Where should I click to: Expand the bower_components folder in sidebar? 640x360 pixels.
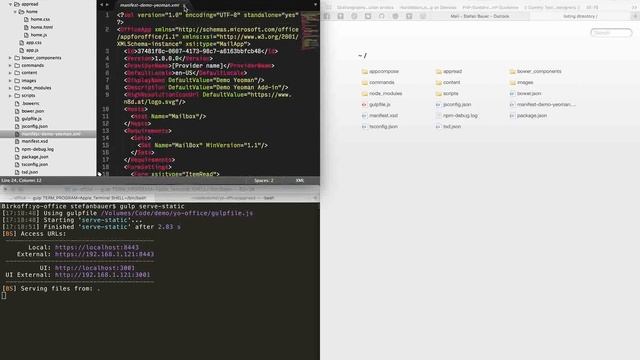(x=10, y=58)
